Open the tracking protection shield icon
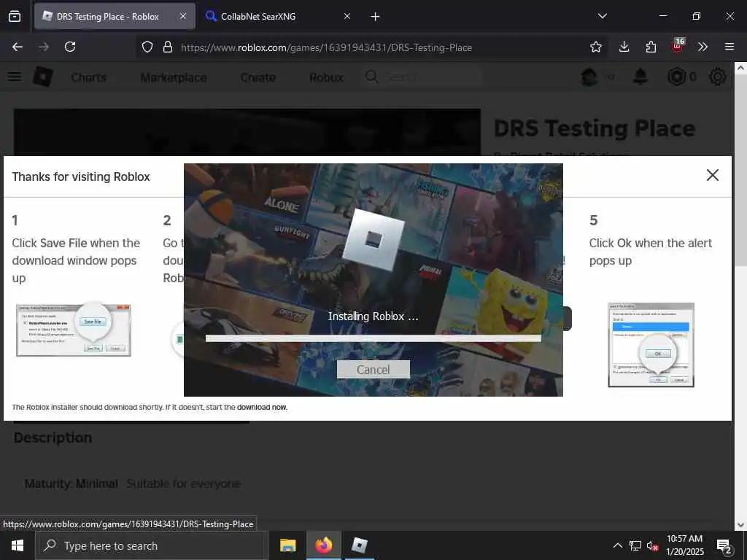747x560 pixels. pos(147,47)
